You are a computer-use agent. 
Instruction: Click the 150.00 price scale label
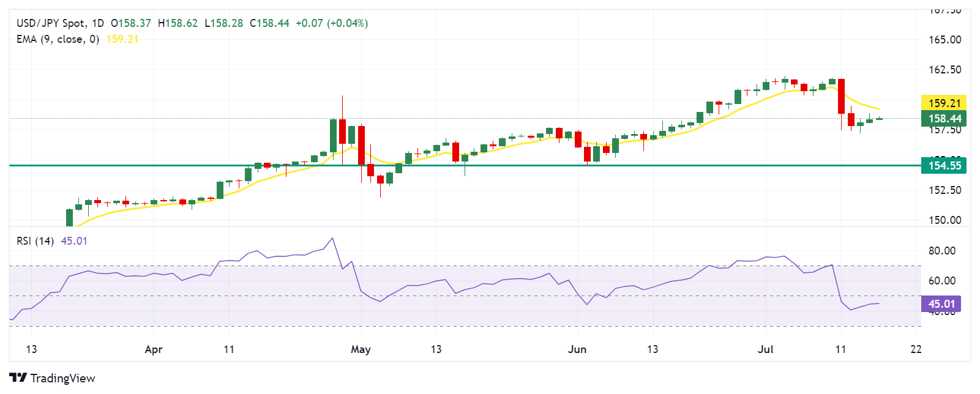[944, 220]
